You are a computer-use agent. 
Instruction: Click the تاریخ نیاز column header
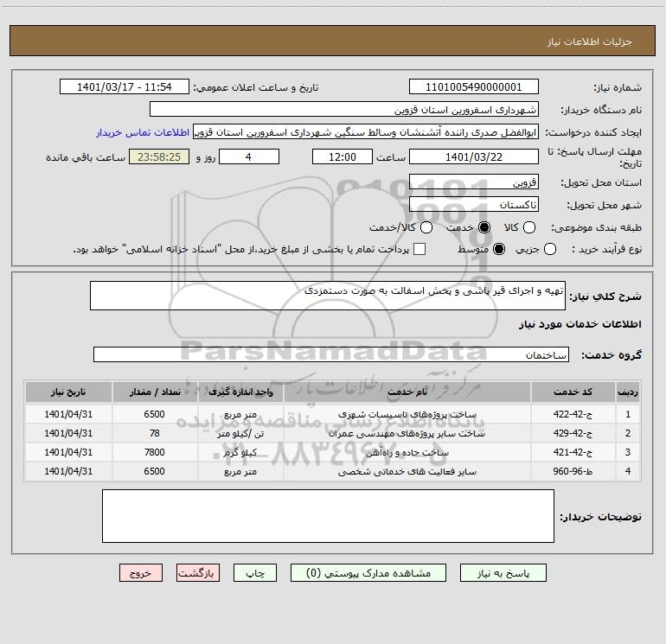[68, 392]
